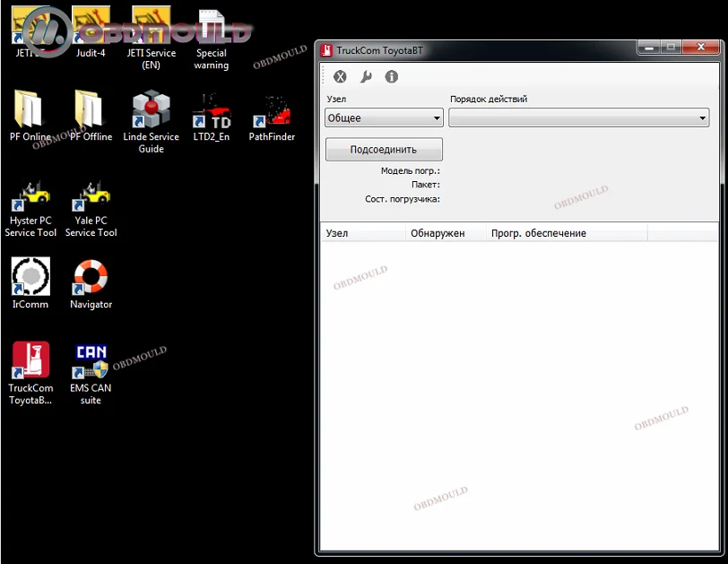Image resolution: width=728 pixels, height=564 pixels.
Task: Click the Yale PC Service Tool icon
Action: coord(91,194)
